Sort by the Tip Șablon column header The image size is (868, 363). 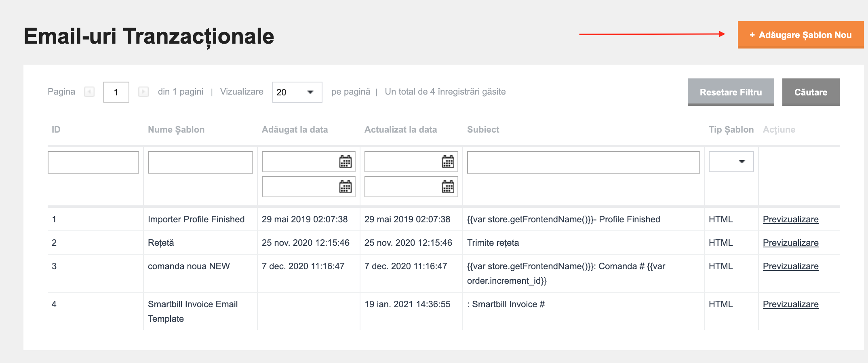coord(731,130)
